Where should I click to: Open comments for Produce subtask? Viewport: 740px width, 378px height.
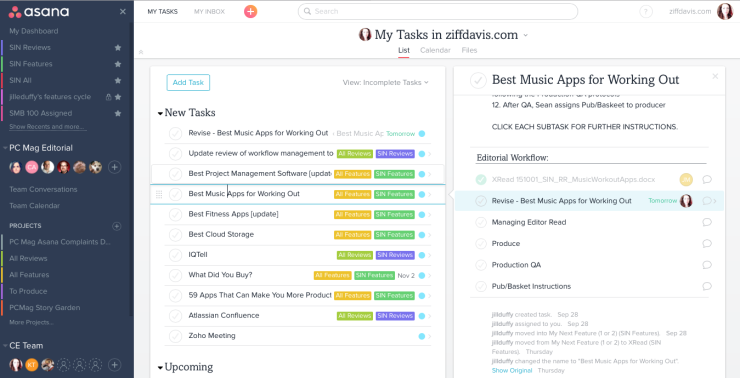706,244
